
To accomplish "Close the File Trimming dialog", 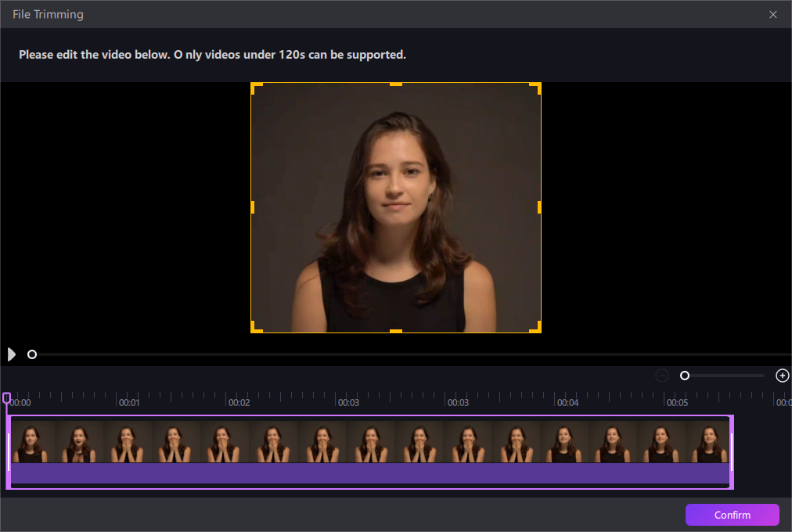I will pyautogui.click(x=772, y=14).
